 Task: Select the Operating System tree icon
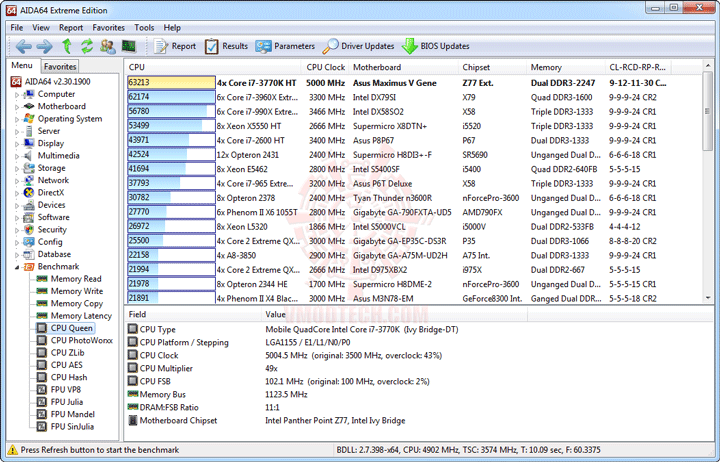(x=29, y=118)
